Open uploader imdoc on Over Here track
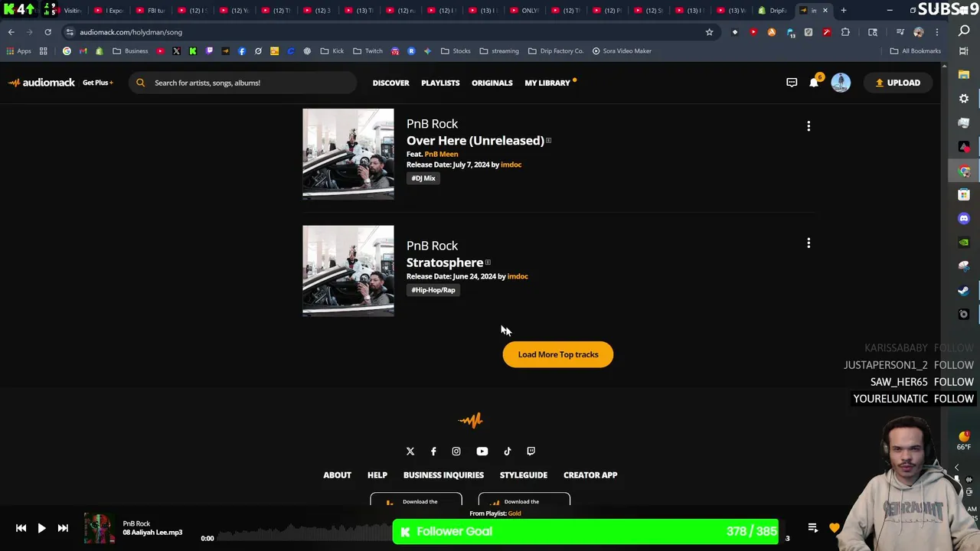Viewport: 980px width, 551px height. [x=511, y=165]
